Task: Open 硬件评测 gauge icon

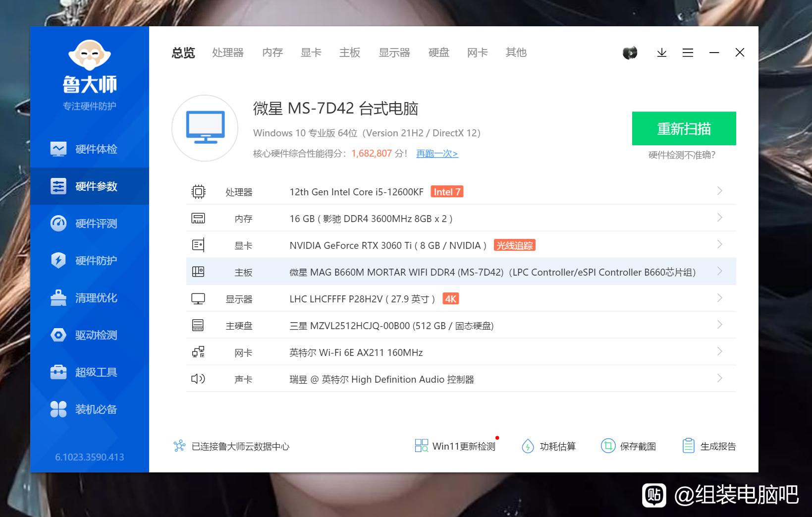Action: (x=58, y=223)
